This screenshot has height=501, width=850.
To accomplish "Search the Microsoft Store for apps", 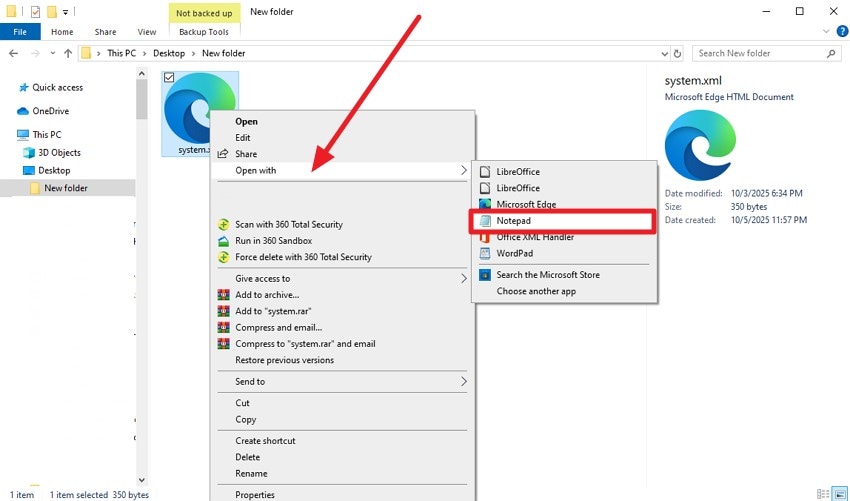I will (x=564, y=275).
